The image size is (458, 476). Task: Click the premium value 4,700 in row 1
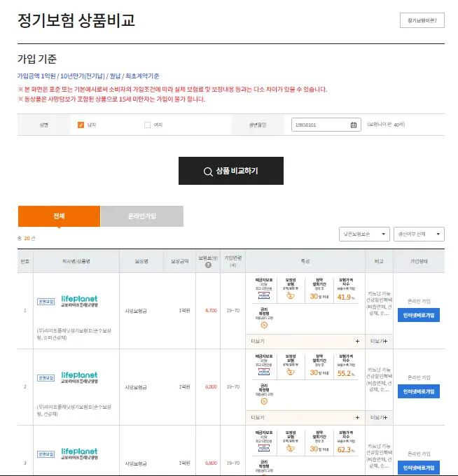pos(211,311)
